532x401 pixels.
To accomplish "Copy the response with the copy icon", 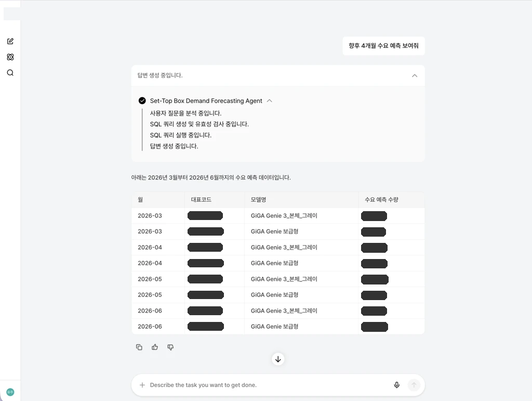I will (139, 347).
